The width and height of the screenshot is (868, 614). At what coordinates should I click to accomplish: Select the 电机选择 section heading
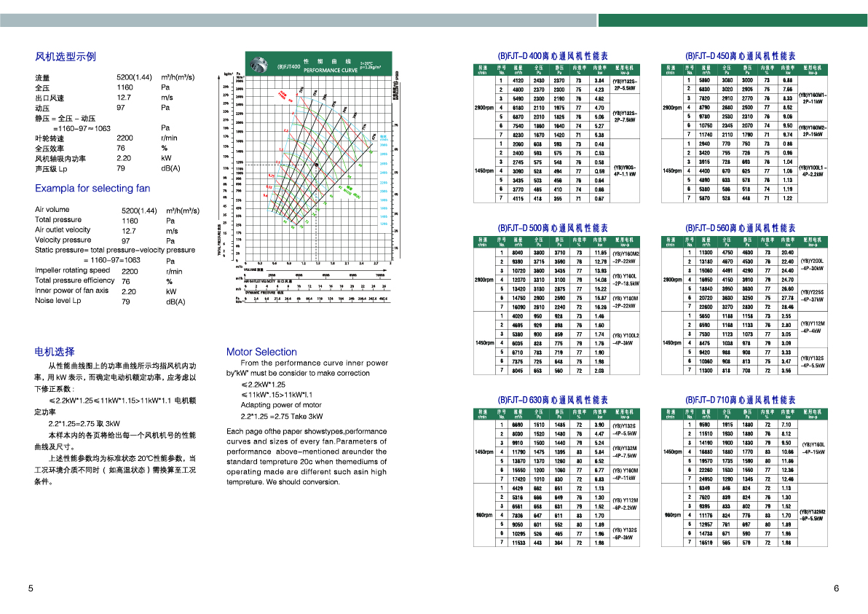pyautogui.click(x=55, y=350)
